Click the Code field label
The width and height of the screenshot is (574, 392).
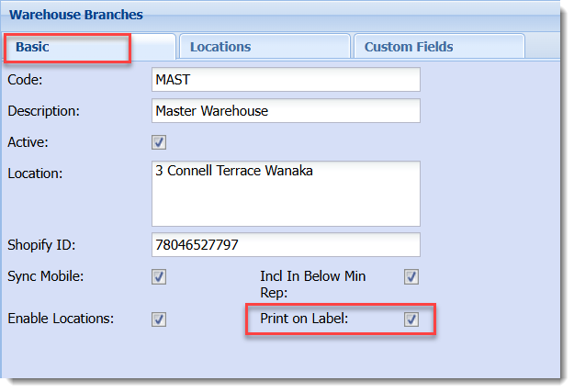(x=26, y=80)
